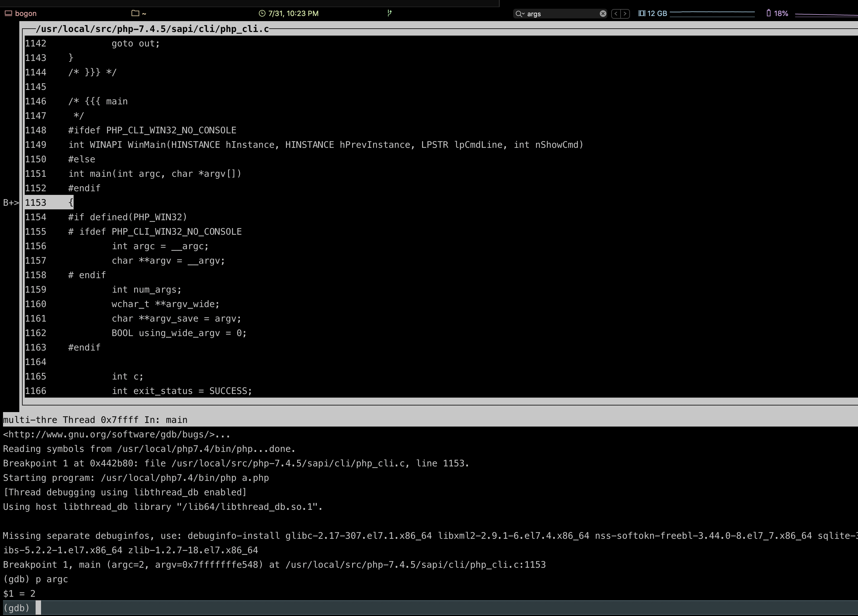Click the B+> breakpoint marker at line 1153
858x616 pixels.
click(11, 203)
